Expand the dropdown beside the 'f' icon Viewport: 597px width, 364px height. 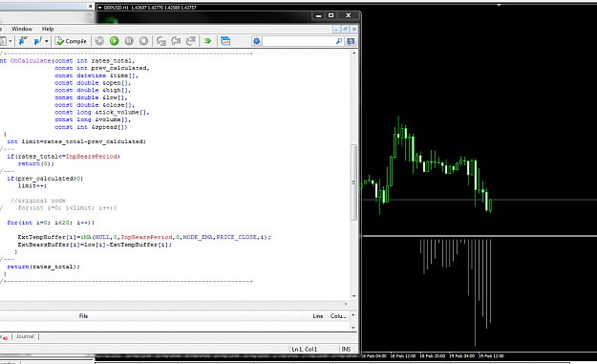click(x=47, y=41)
